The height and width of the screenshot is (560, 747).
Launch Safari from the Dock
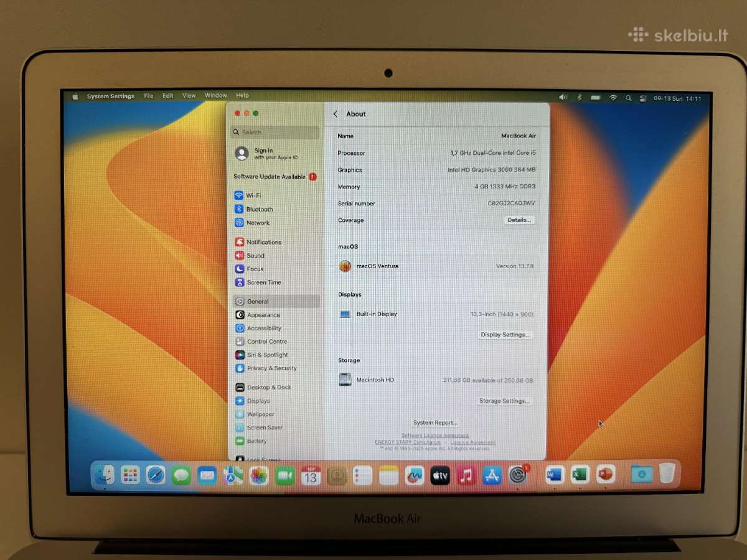(x=156, y=475)
